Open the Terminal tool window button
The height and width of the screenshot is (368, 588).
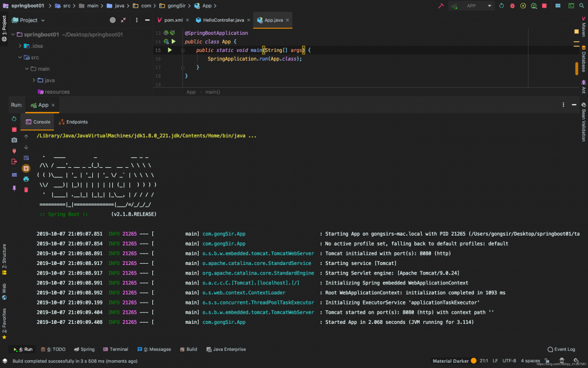point(115,349)
